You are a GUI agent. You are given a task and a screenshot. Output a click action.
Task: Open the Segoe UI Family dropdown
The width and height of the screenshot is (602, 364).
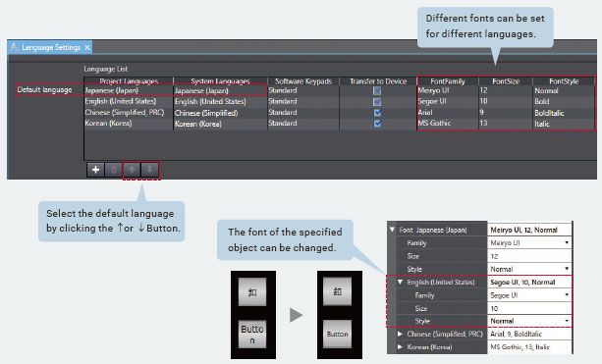coord(567,295)
